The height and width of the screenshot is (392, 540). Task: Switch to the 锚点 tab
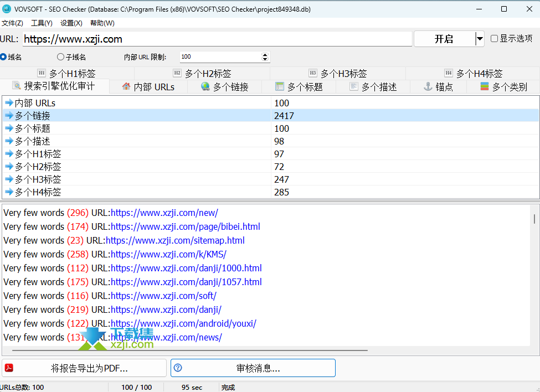(438, 86)
